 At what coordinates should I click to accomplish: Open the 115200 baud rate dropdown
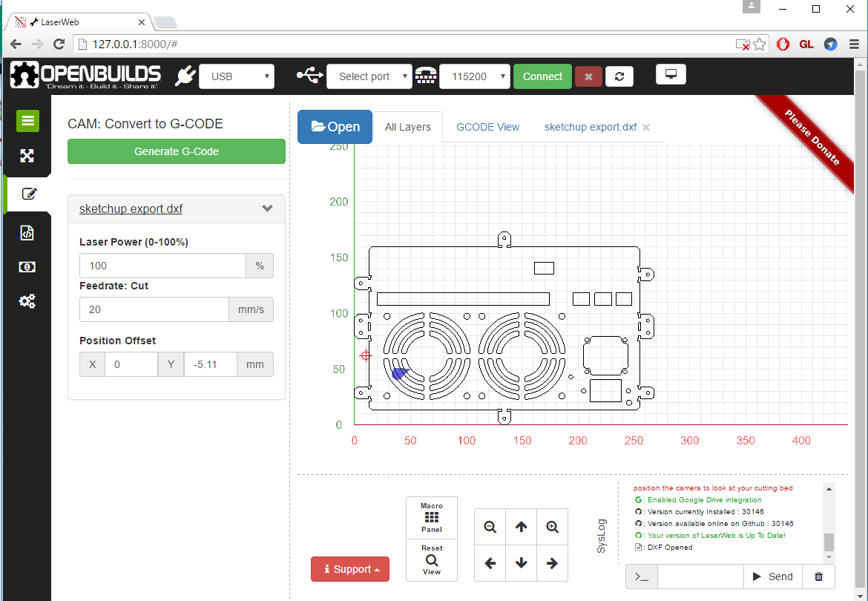point(475,76)
